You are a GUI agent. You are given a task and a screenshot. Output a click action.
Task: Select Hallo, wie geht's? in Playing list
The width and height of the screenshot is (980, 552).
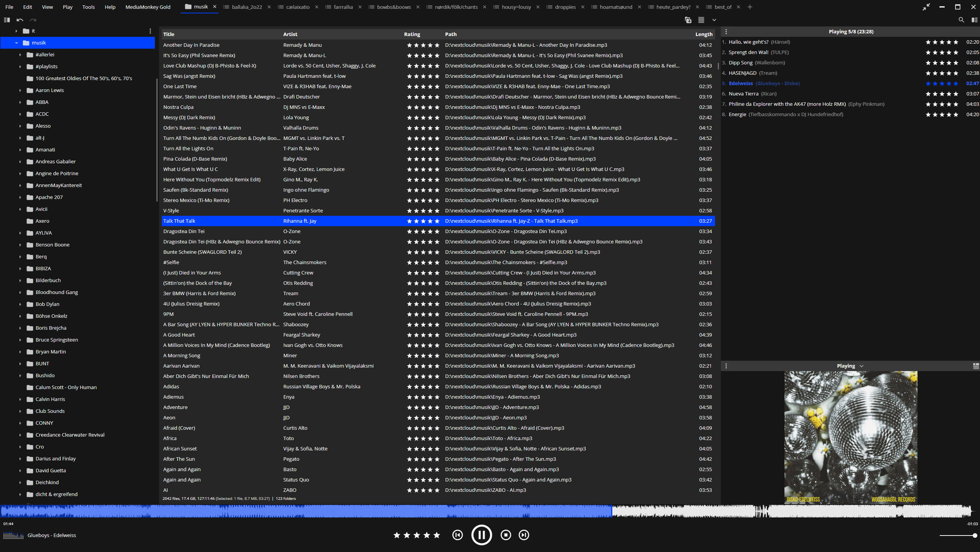[850, 42]
